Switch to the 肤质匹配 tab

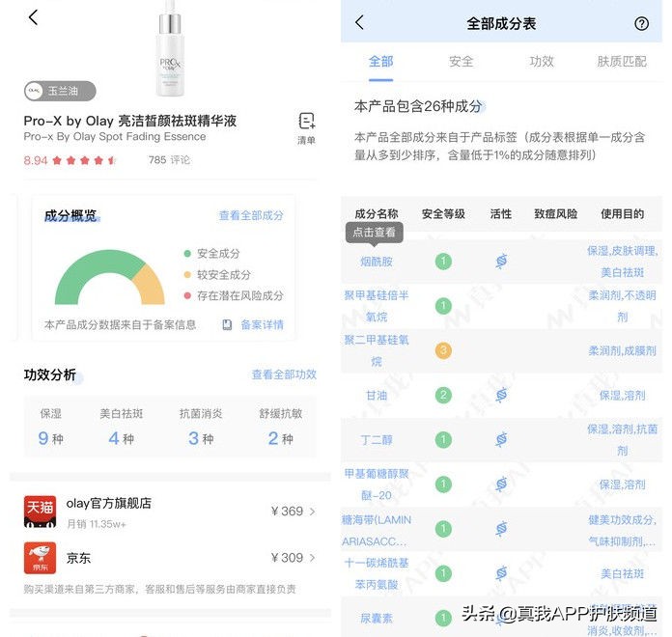[622, 62]
